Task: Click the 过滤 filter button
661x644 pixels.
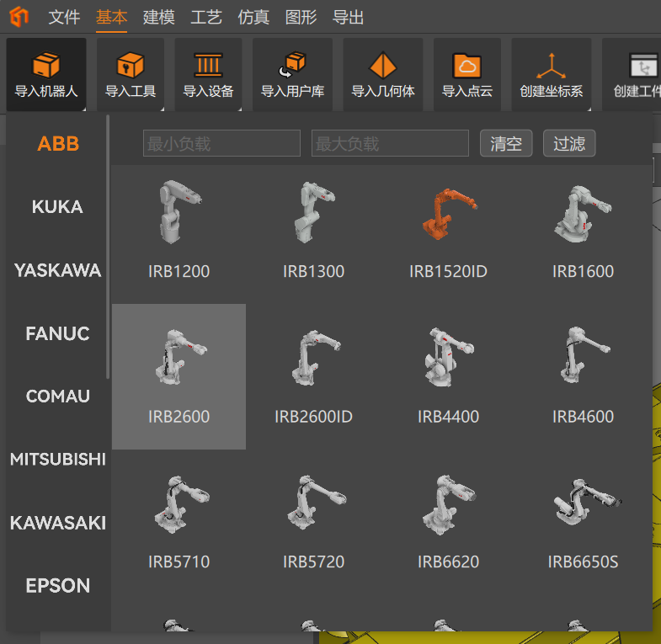Action: coord(569,143)
